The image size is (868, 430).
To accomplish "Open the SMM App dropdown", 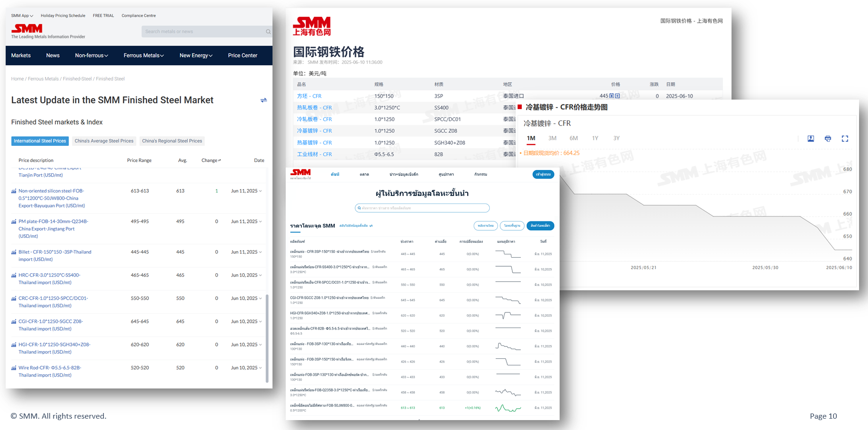I will click(x=22, y=16).
